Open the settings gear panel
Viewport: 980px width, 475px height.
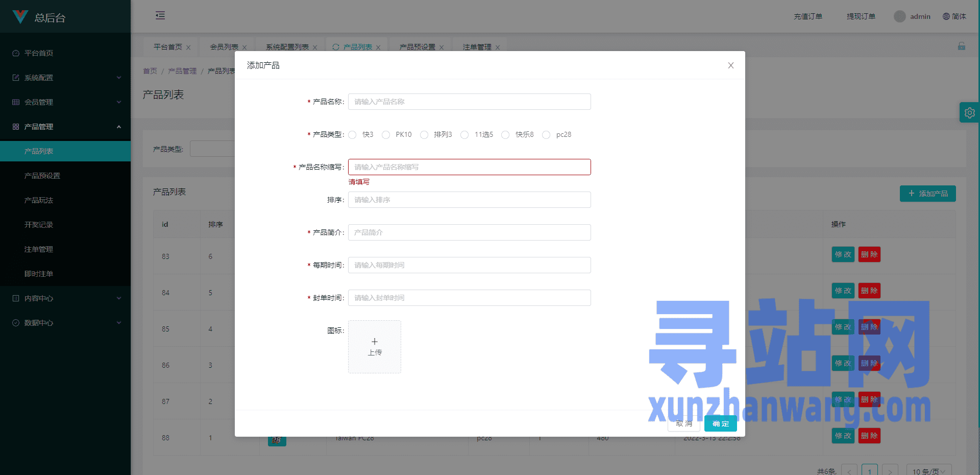tap(970, 112)
